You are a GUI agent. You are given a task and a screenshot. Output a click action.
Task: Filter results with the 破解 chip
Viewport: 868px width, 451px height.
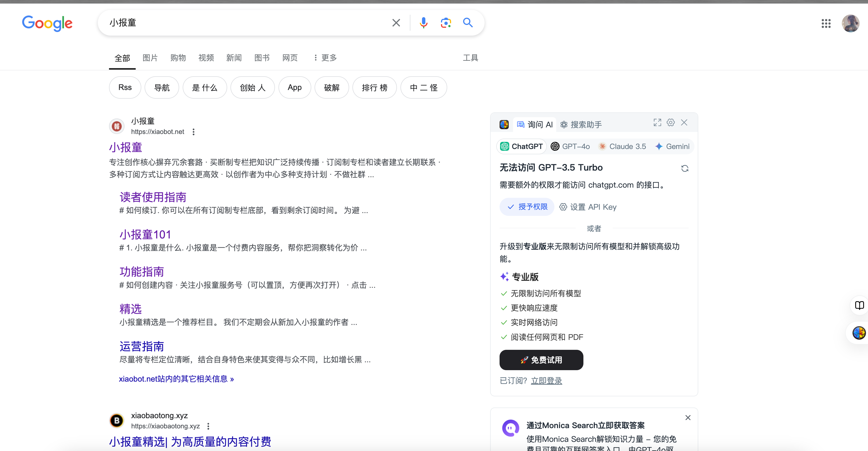pos(332,87)
